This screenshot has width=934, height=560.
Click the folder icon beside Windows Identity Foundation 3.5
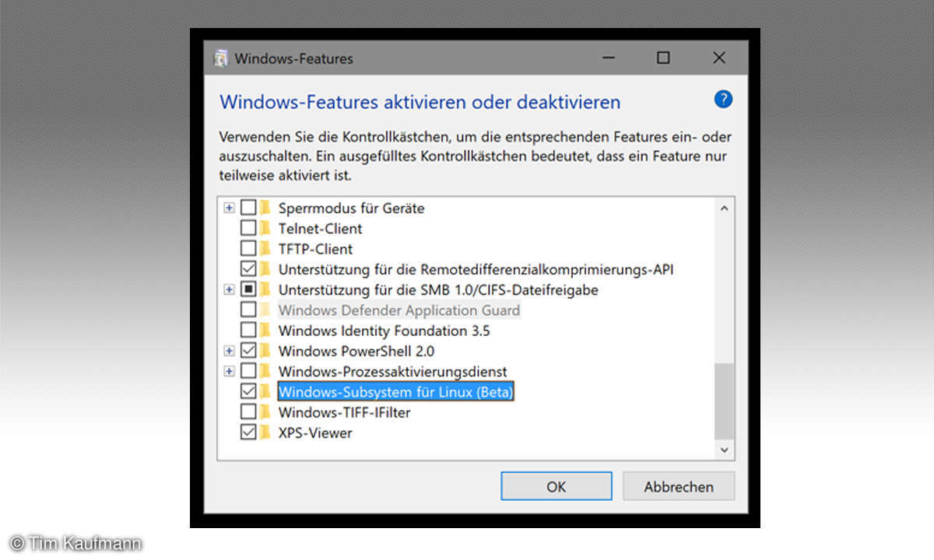click(x=265, y=331)
